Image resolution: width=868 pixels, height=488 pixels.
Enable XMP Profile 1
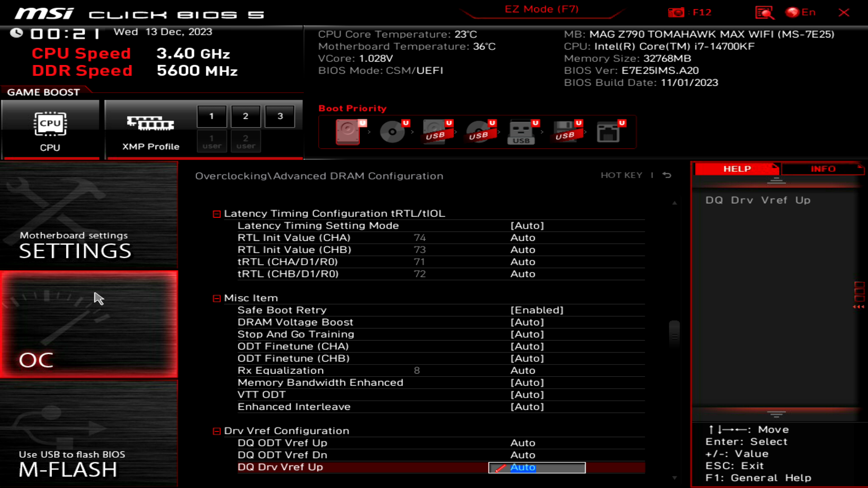pyautogui.click(x=212, y=116)
